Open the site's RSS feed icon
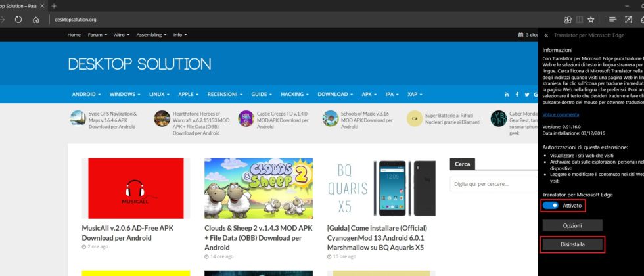The image size is (644, 276). click(x=507, y=95)
